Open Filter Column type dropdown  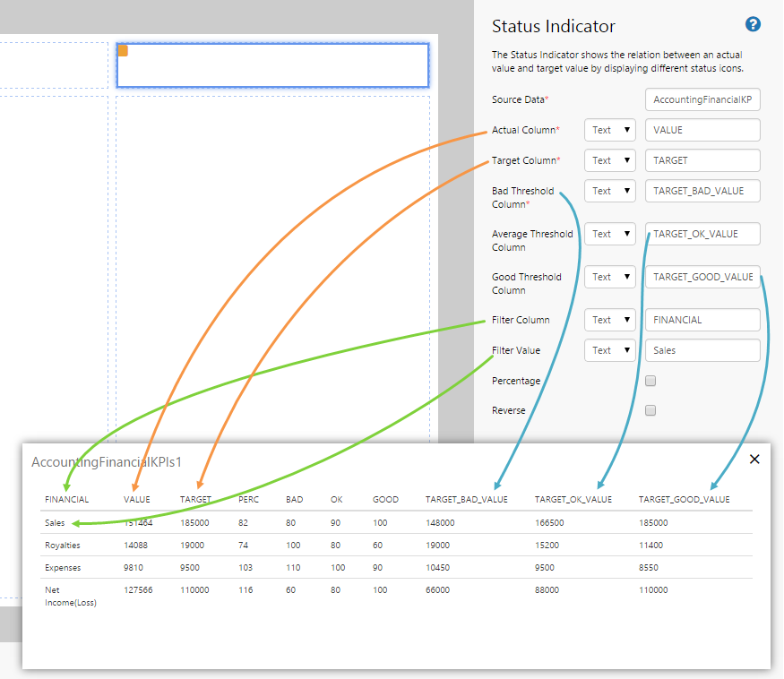[x=609, y=320]
